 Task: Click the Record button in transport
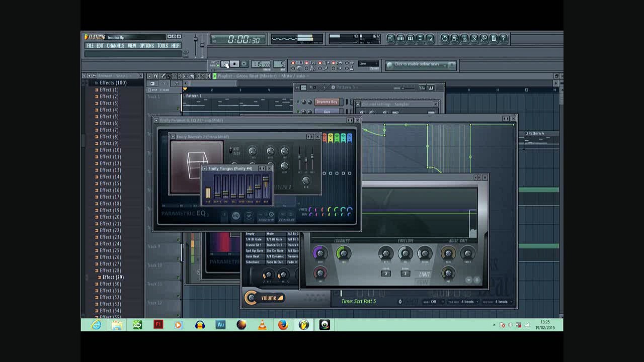(244, 64)
